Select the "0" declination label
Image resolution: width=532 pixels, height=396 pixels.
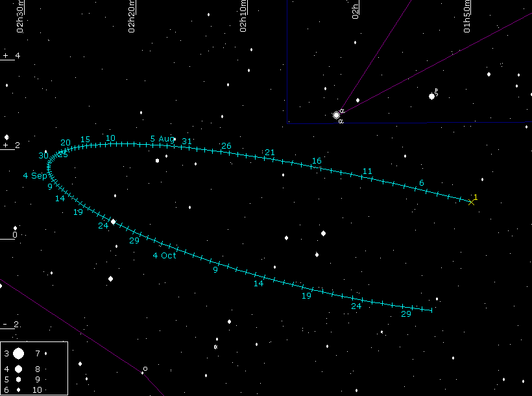[x=14, y=235]
